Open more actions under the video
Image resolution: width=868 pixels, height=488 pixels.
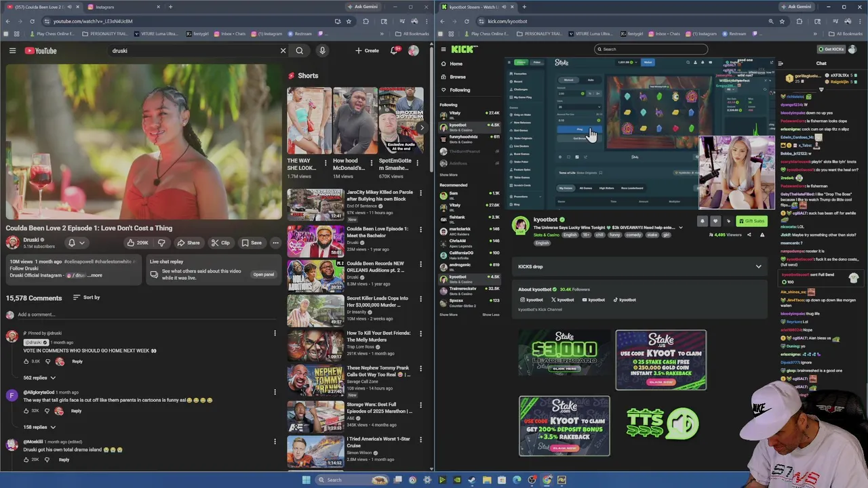275,243
